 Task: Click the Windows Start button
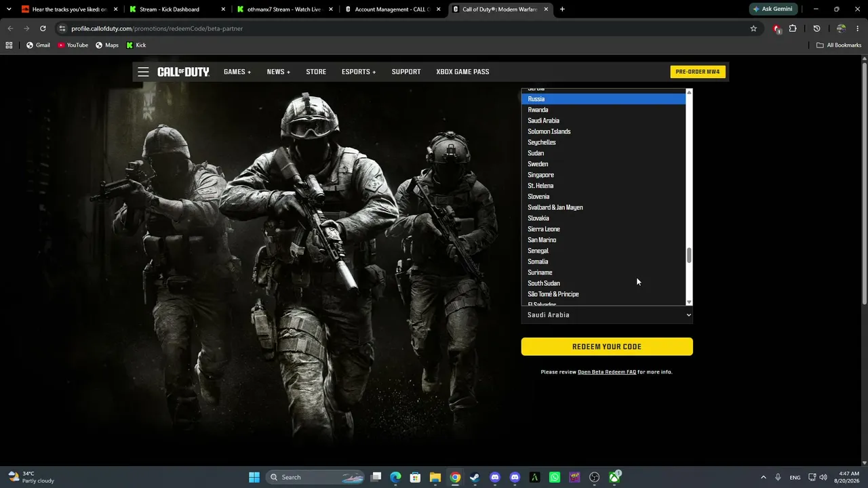pos(254,477)
